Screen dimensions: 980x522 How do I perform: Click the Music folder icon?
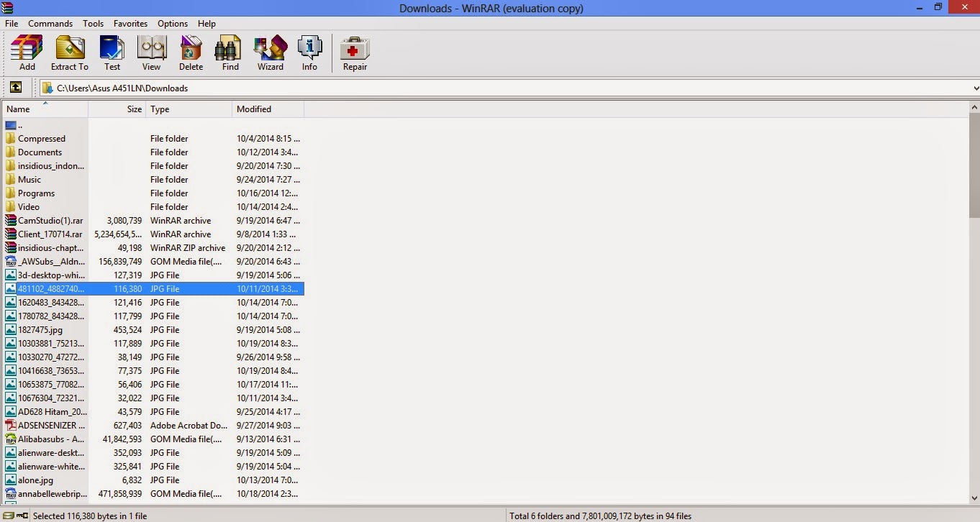point(10,180)
